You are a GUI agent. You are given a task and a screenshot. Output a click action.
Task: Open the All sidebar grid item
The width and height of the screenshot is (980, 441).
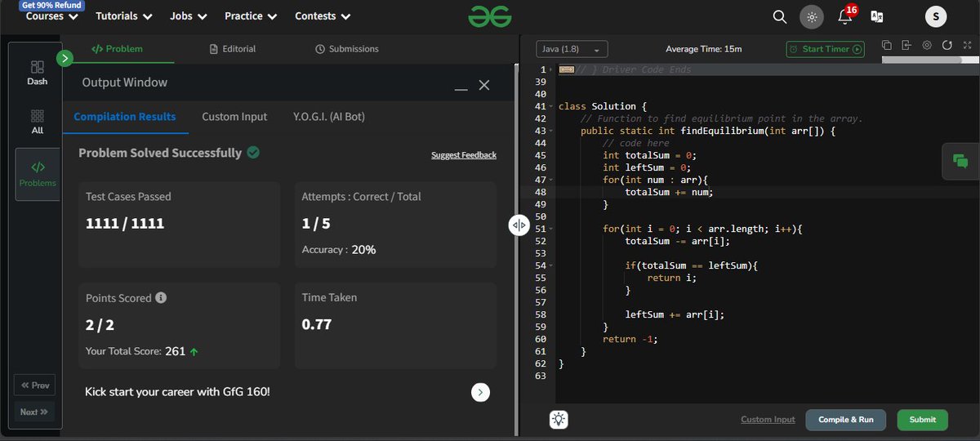coord(38,122)
